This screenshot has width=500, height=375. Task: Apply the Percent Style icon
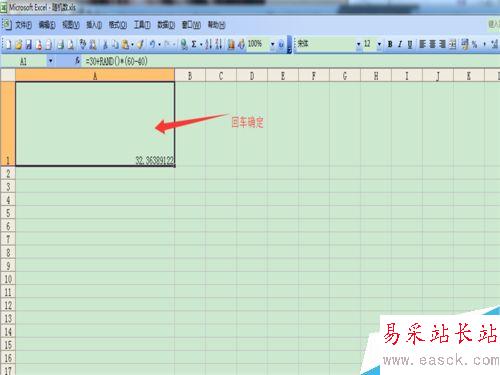click(474, 44)
